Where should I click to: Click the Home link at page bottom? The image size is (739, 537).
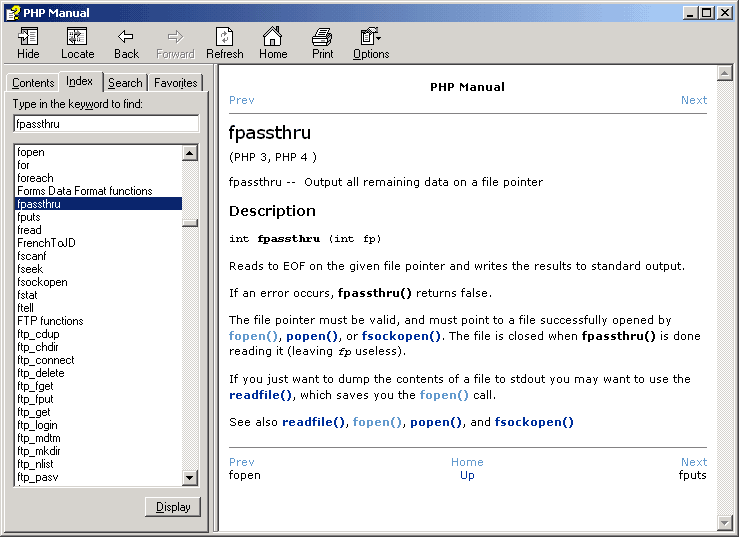coord(467,462)
